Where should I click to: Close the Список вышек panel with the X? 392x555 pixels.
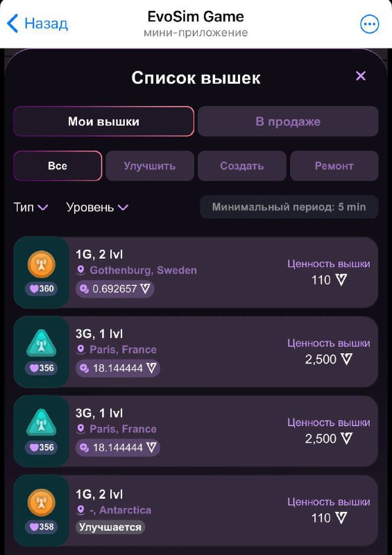click(361, 76)
